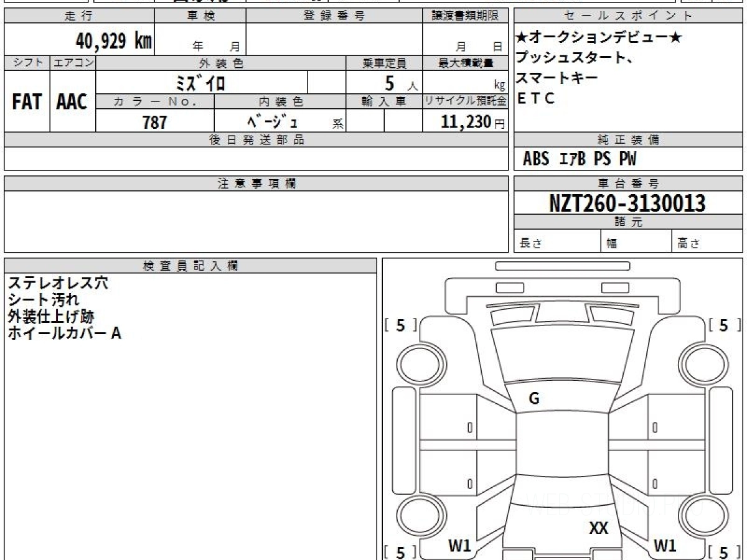Click the [5] tire rating at rear-right
The width and height of the screenshot is (747, 560).
pos(723,551)
